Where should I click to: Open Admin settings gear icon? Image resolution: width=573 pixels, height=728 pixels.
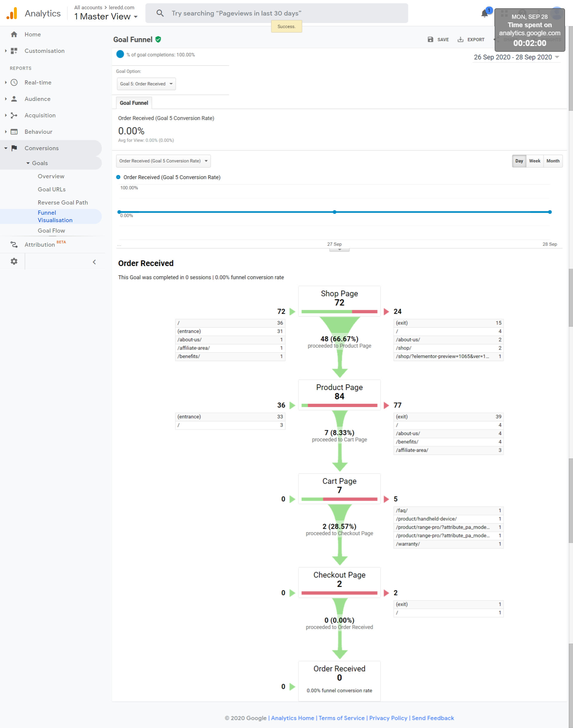click(x=14, y=261)
